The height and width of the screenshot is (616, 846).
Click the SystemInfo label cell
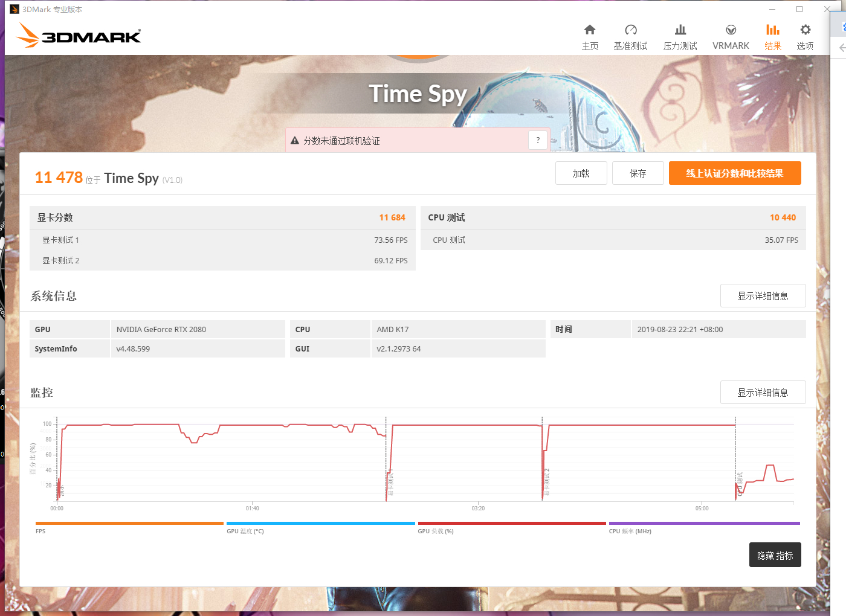click(x=69, y=348)
